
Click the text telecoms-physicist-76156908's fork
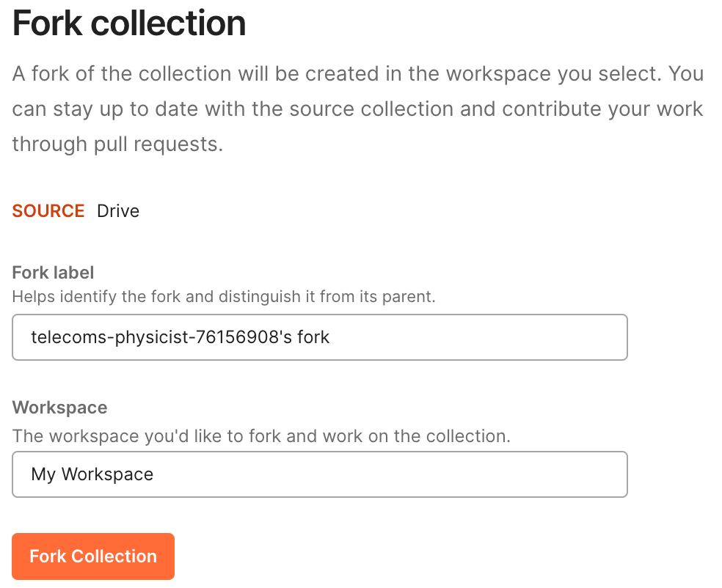pyautogui.click(x=180, y=337)
